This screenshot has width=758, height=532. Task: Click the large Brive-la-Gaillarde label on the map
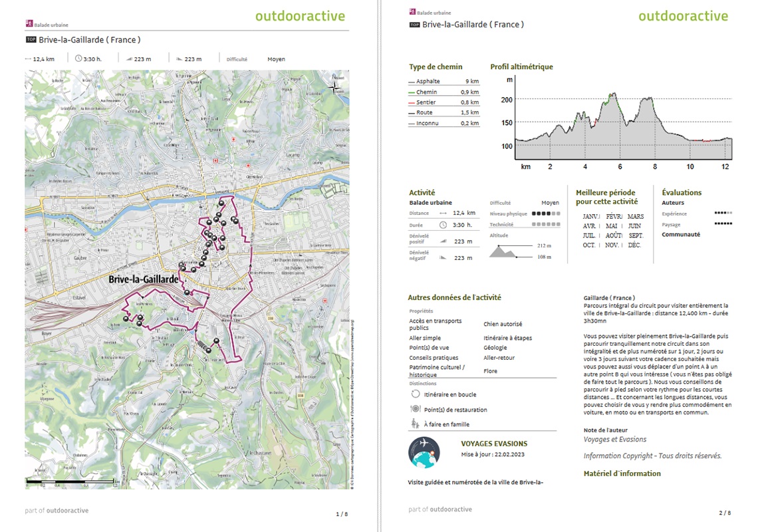coord(144,279)
